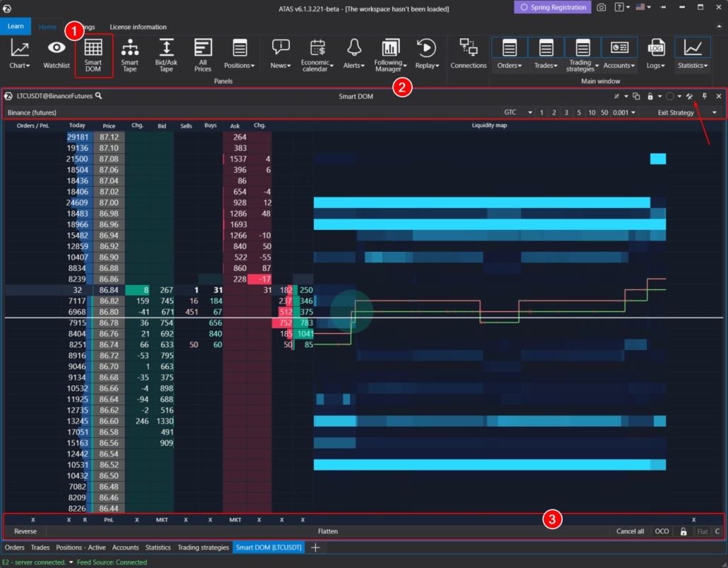Pin the Smart DOM window
Viewport: 728px width, 568px height.
[705, 95]
